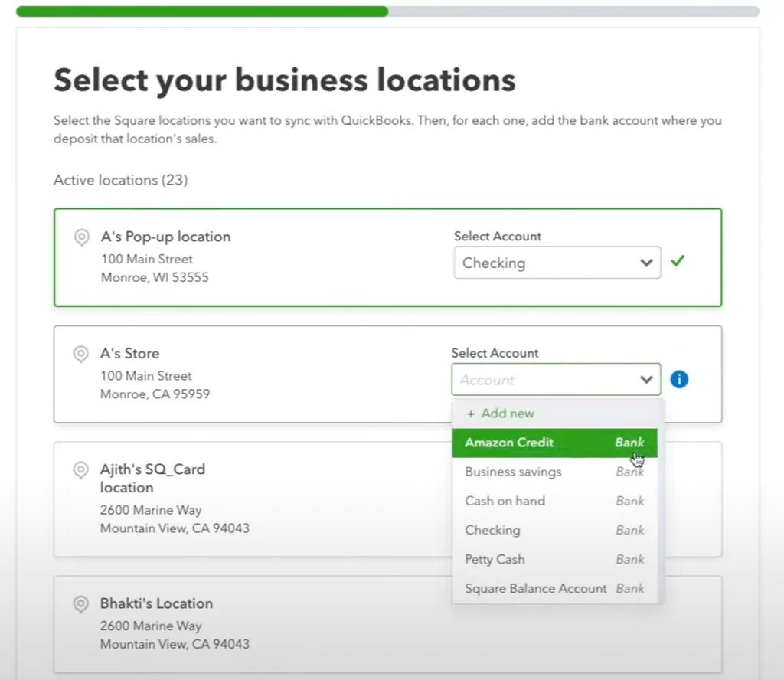This screenshot has width=784, height=680.
Task: Click the Bhakti's Location name
Action: [156, 603]
